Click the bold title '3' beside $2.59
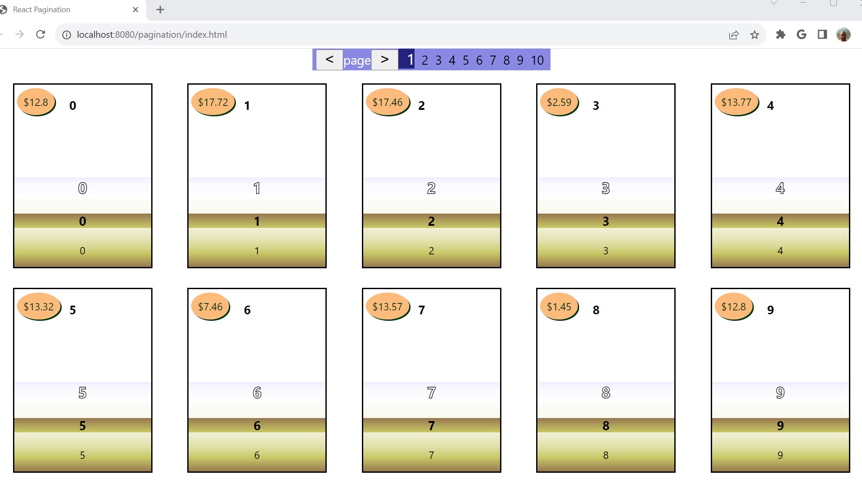 [x=596, y=105]
